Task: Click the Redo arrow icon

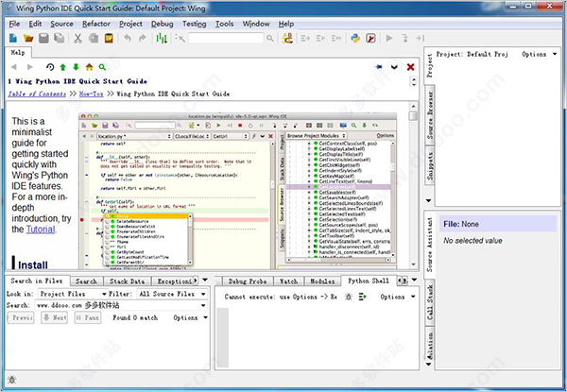Action: tap(143, 38)
